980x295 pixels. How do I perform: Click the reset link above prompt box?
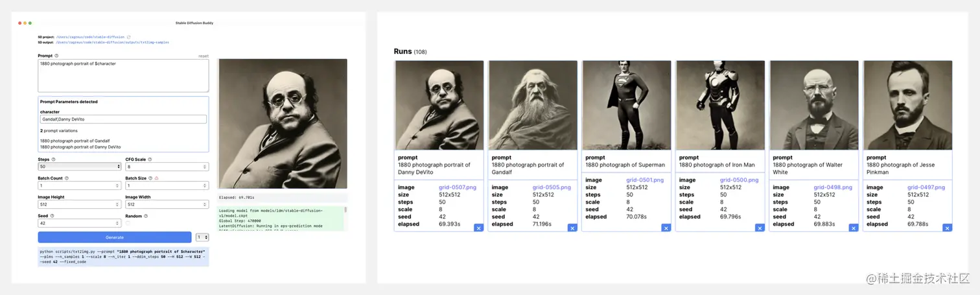[x=204, y=56]
